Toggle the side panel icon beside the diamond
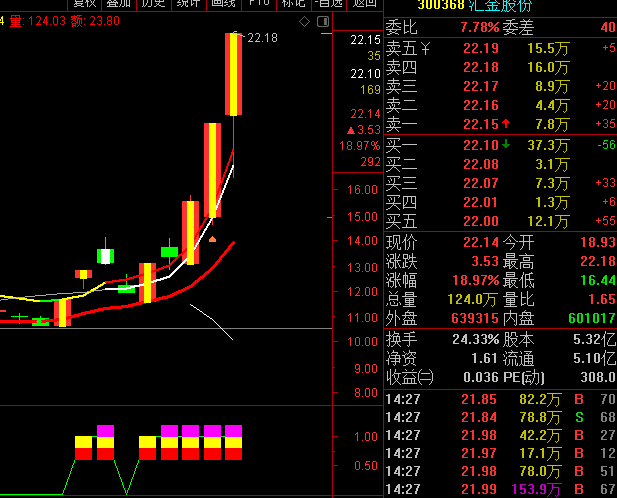The width and height of the screenshot is (617, 498). pyautogui.click(x=323, y=21)
